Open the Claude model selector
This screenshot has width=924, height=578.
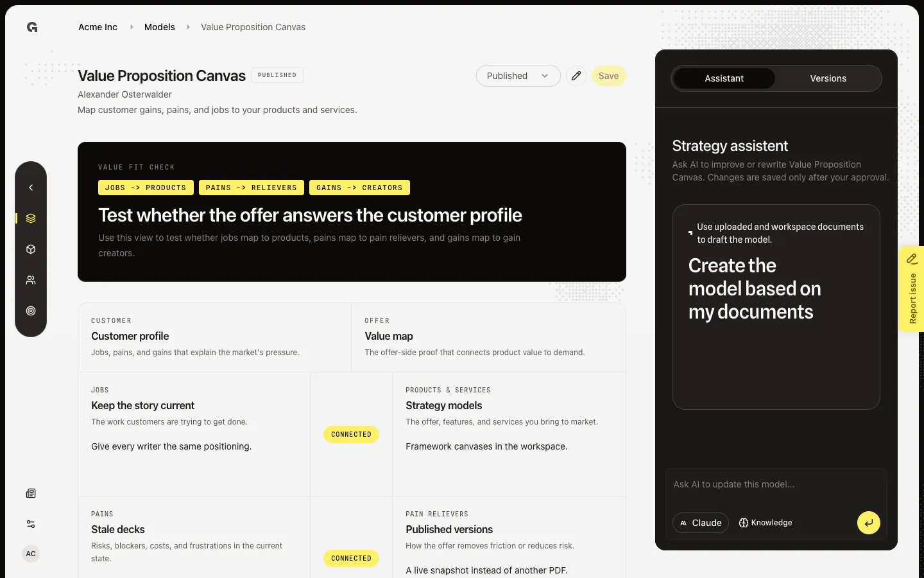coord(701,523)
